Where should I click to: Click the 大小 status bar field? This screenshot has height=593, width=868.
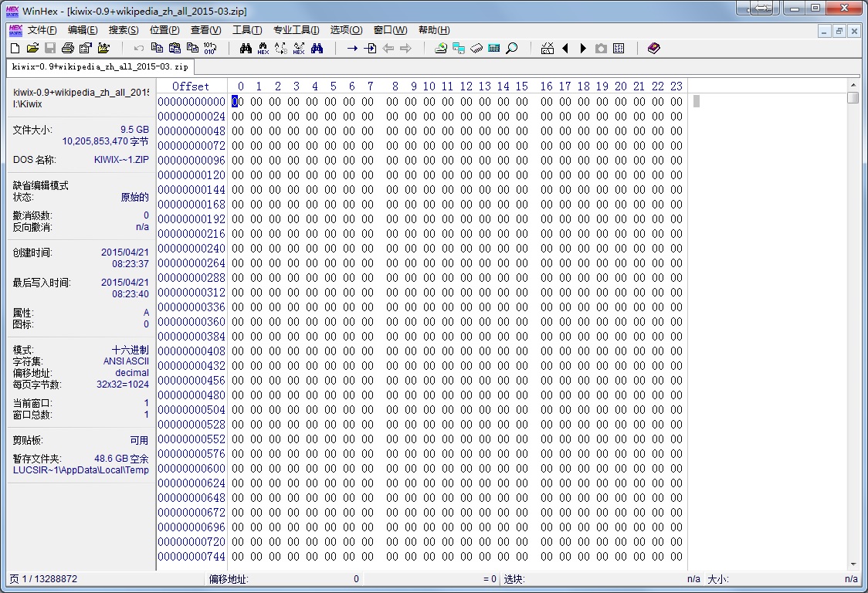point(783,579)
